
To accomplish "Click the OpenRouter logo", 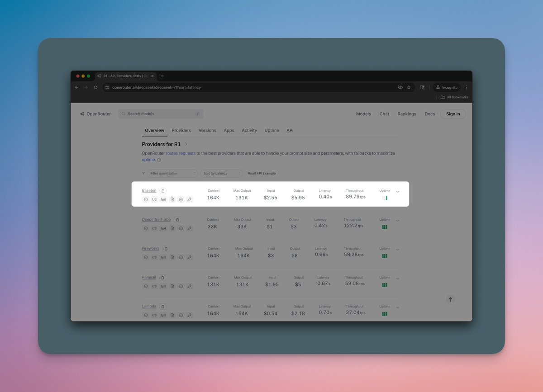I will click(95, 114).
